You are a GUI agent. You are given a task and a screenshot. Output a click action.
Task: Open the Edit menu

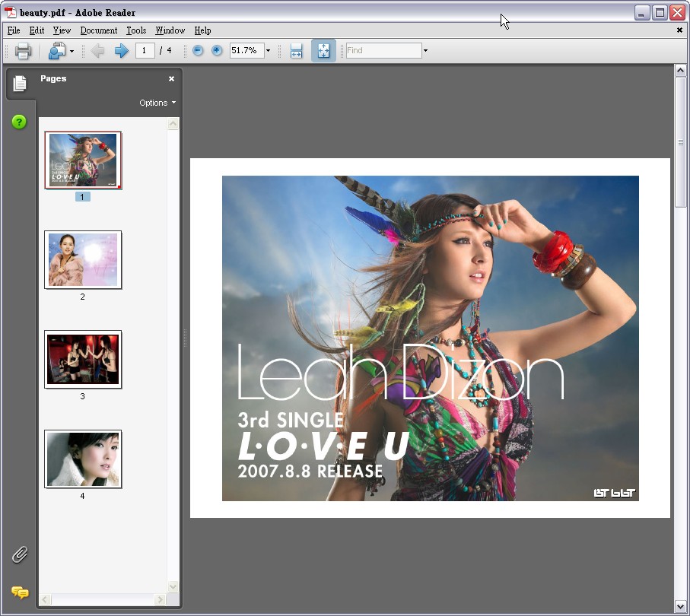(37, 30)
